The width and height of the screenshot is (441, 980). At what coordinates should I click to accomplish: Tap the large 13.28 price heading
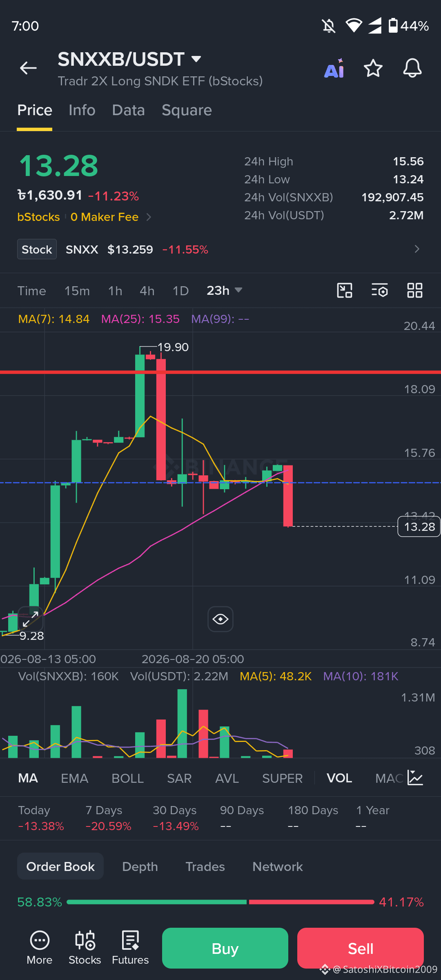pos(59,166)
